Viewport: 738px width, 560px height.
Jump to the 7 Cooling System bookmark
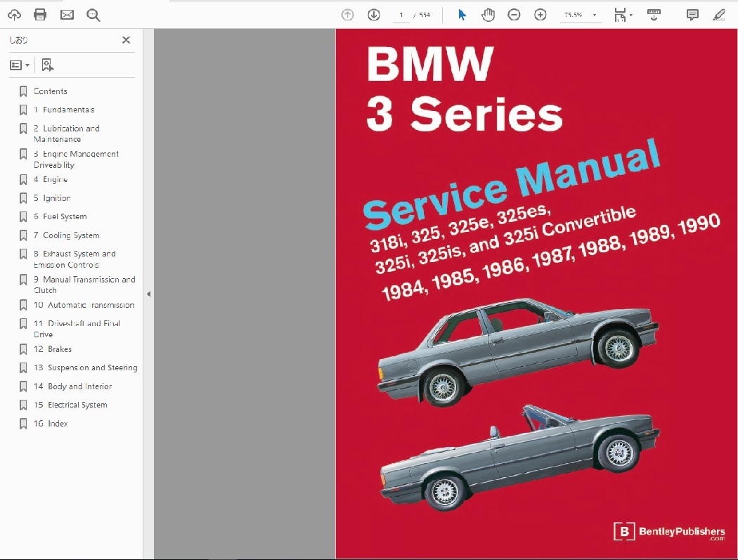pyautogui.click(x=66, y=235)
